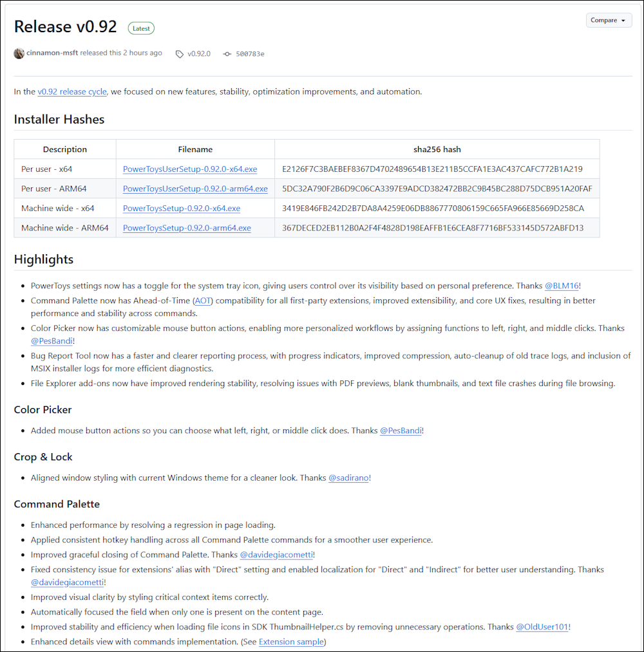Open commit 500783e
Screen dimensions: 644x652
tap(250, 54)
